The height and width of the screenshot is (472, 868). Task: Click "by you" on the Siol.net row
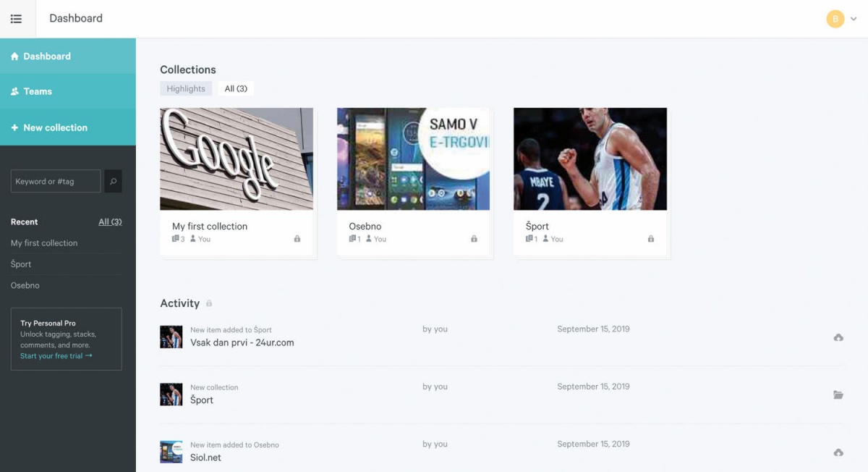pyautogui.click(x=435, y=444)
